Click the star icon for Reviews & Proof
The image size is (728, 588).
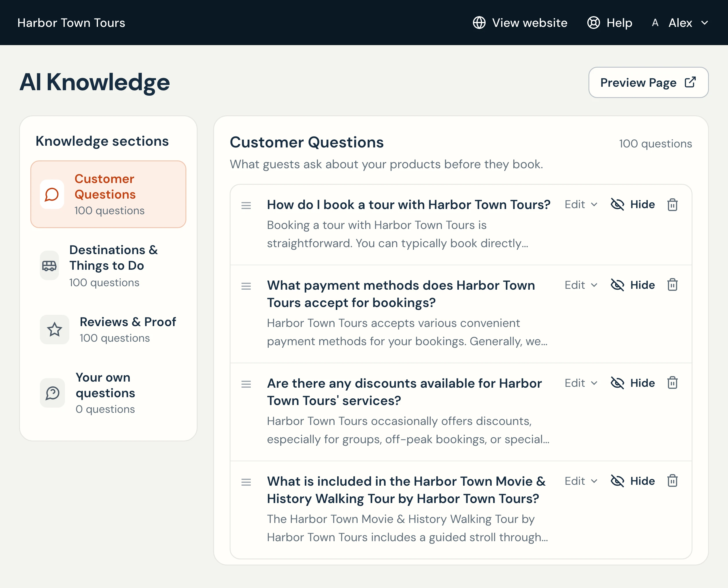pos(55,330)
